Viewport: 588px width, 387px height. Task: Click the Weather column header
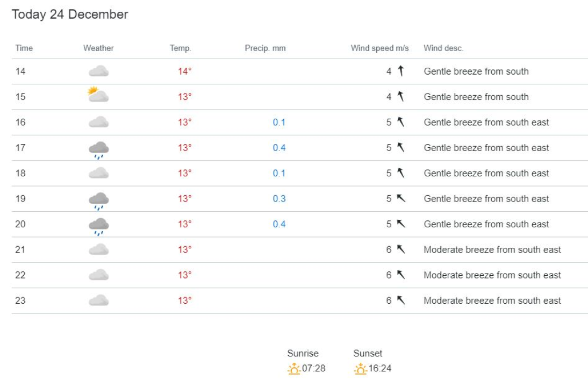(x=98, y=48)
